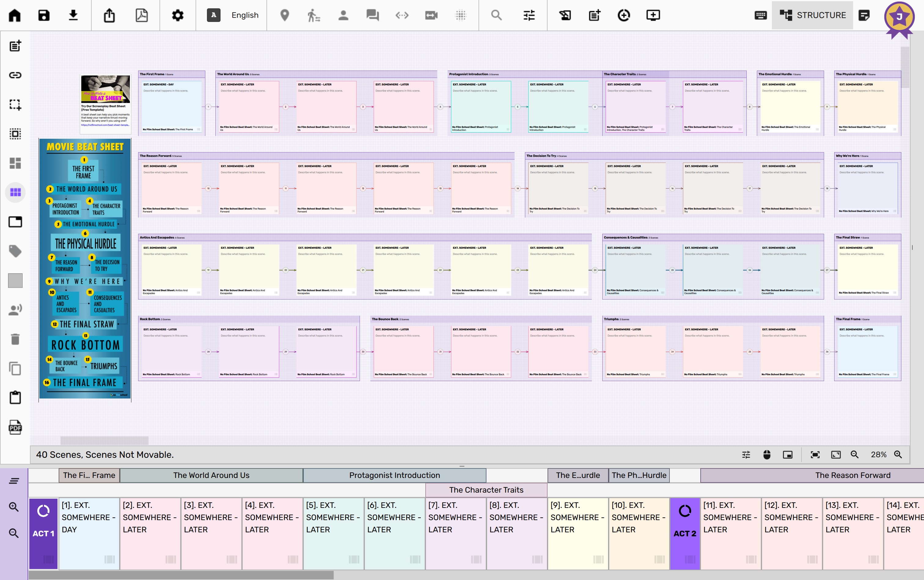Click the camera shots icon
The image size is (924, 580).
(x=431, y=15)
